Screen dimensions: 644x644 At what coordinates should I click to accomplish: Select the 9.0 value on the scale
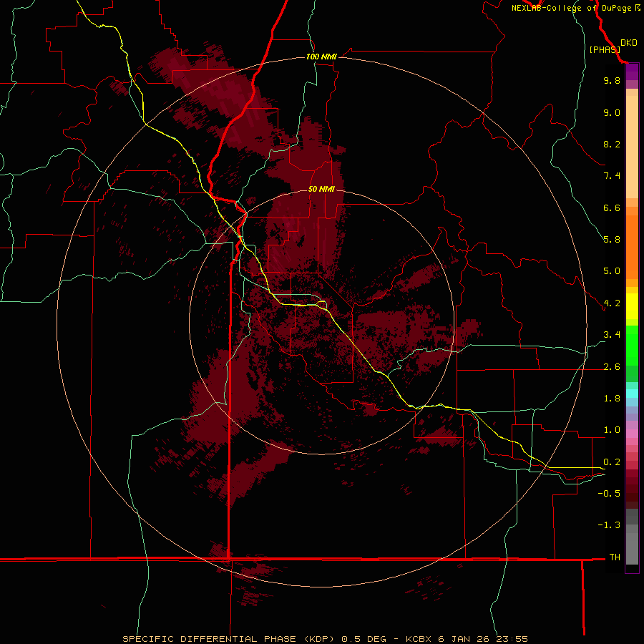(x=612, y=113)
